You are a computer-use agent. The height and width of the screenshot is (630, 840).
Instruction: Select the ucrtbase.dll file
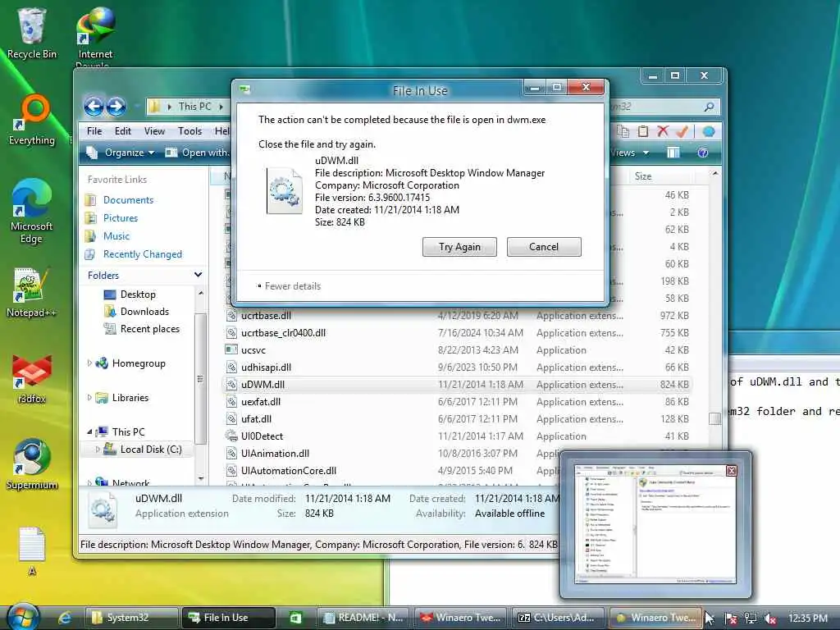pos(266,316)
